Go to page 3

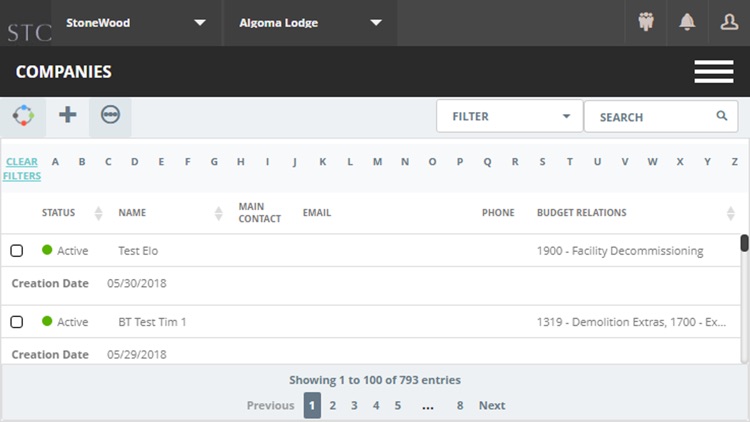click(354, 406)
